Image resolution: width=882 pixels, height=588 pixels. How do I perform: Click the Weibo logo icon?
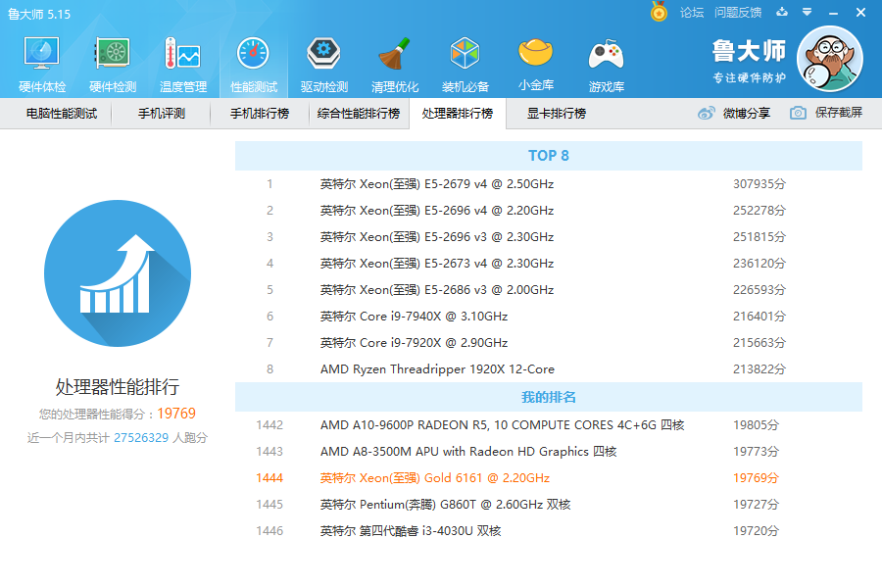pyautogui.click(x=707, y=113)
